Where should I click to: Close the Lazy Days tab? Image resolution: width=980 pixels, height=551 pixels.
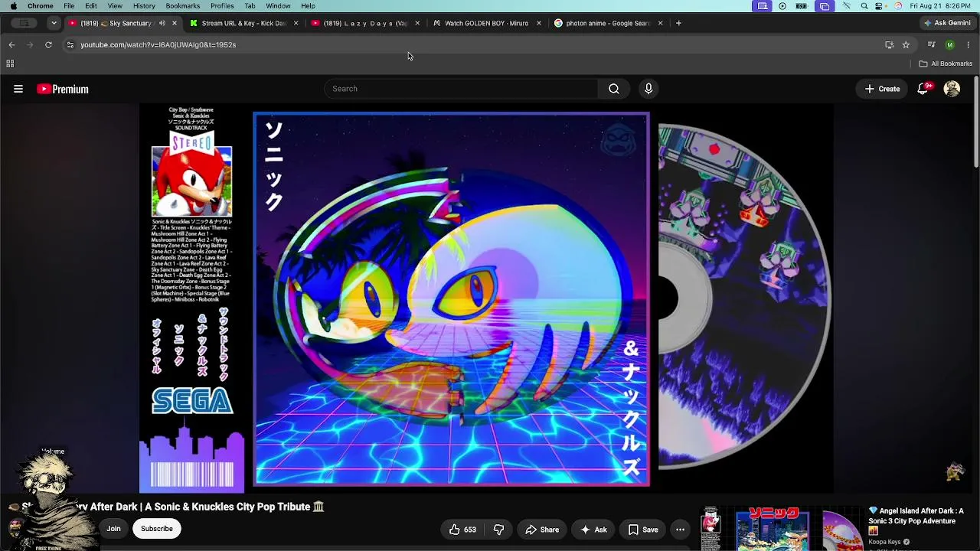[417, 23]
